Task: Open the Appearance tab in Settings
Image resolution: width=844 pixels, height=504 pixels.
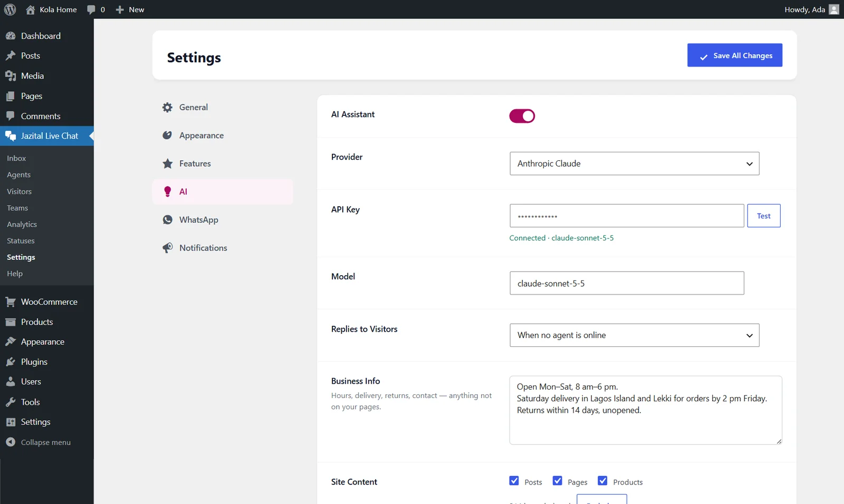Action: (223, 135)
